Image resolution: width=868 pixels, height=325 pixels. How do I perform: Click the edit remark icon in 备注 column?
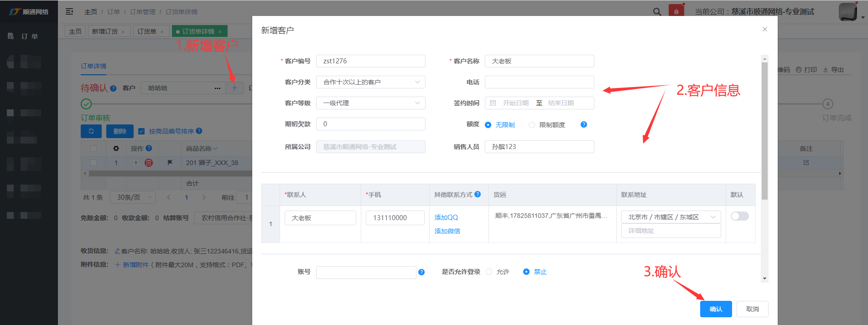(x=806, y=163)
